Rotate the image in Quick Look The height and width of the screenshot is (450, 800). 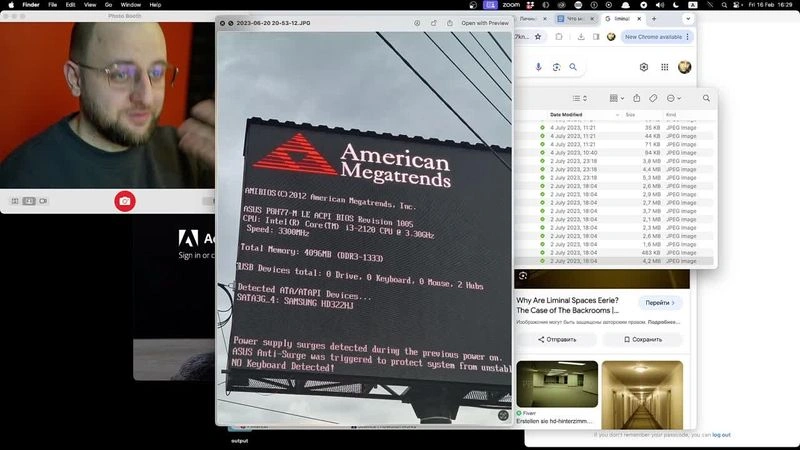pos(434,23)
